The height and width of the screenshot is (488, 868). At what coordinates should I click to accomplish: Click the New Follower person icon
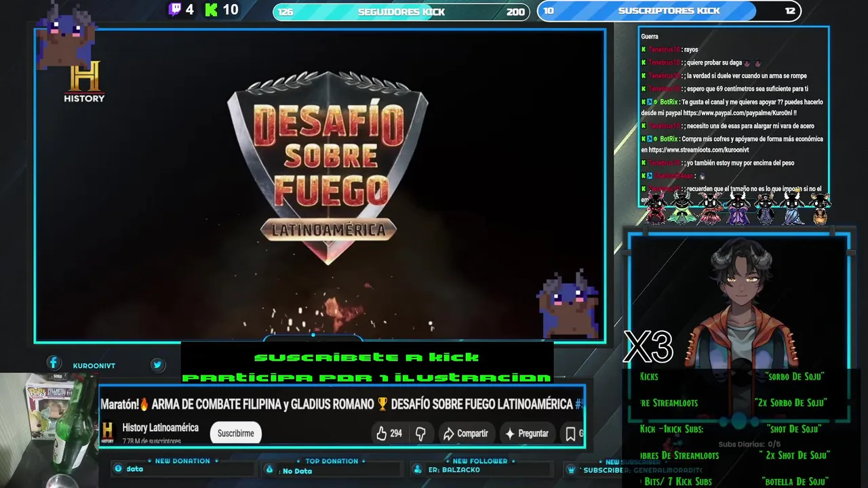(417, 470)
